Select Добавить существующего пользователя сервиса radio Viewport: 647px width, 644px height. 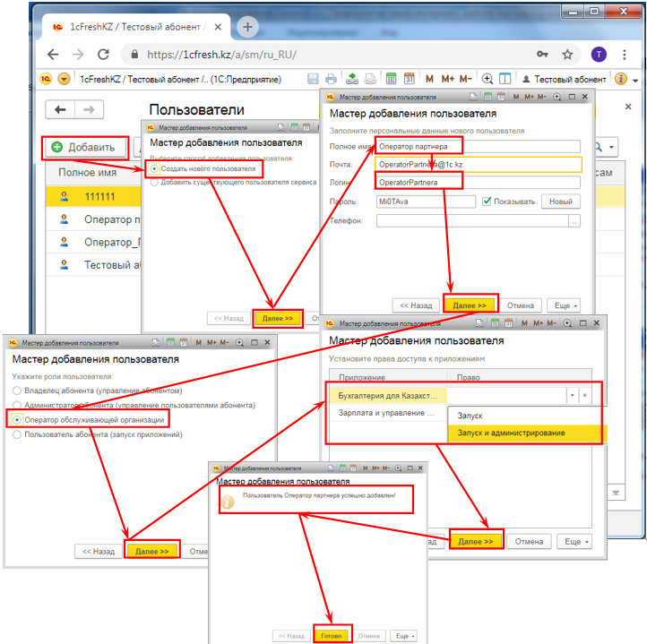tap(154, 183)
